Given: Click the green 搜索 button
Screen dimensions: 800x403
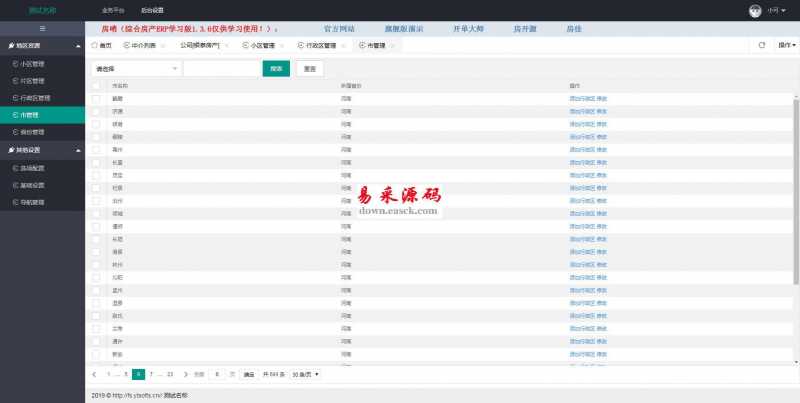Looking at the screenshot, I should 276,69.
